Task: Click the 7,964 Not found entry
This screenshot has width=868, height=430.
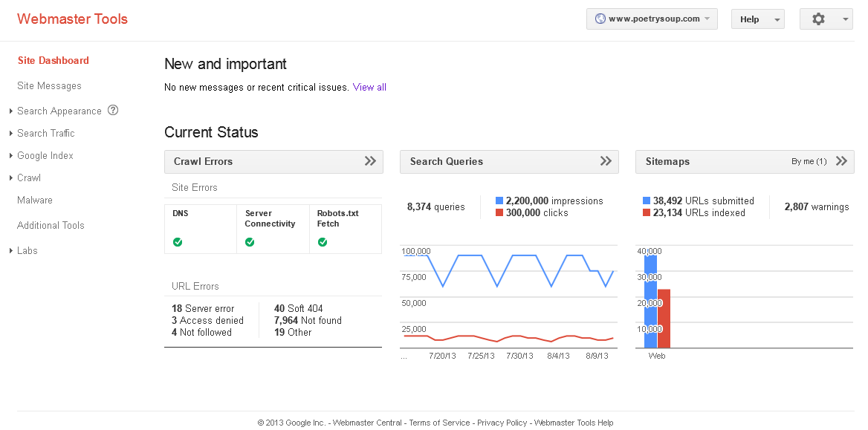Action: click(308, 320)
